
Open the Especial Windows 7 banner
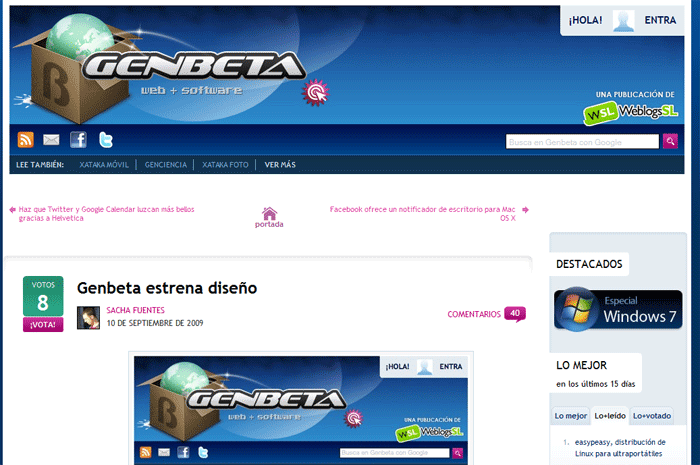click(618, 310)
